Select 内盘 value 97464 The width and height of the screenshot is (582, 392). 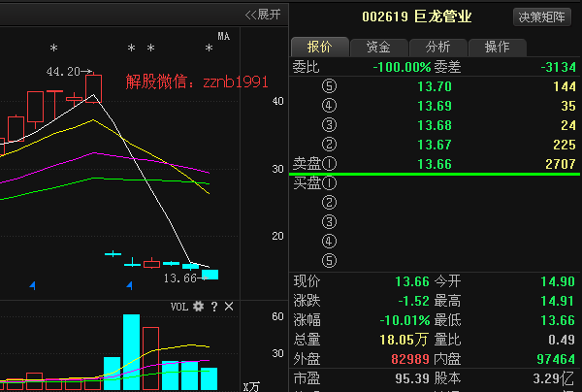click(x=556, y=359)
